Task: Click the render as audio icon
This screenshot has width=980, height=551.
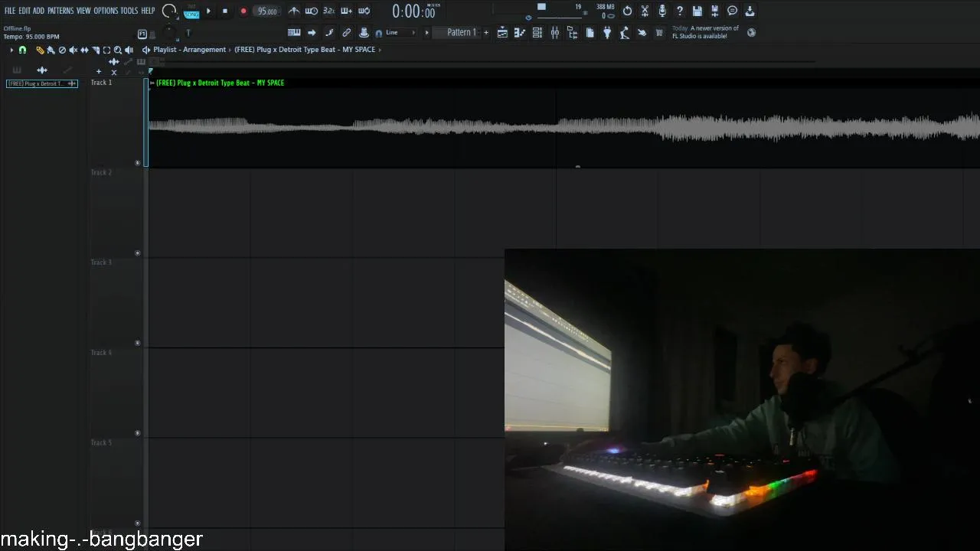Action: point(715,11)
